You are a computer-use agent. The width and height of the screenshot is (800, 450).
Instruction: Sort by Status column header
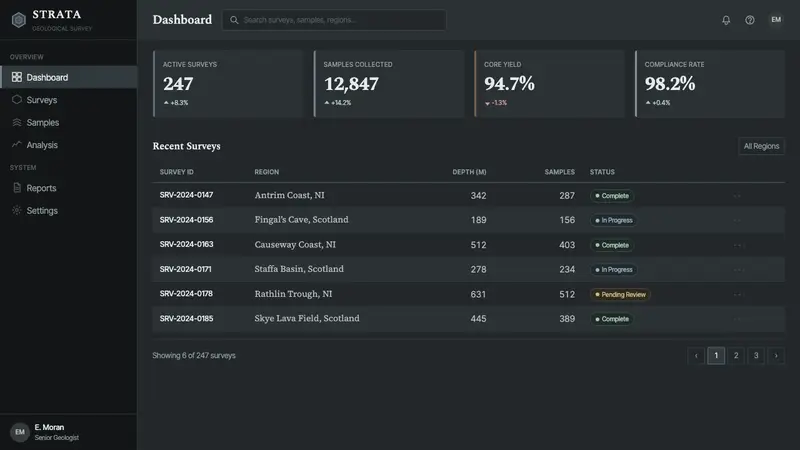[602, 172]
